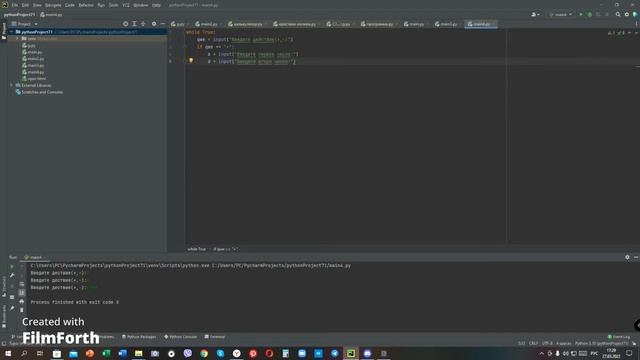Open the VCS menu

(x=126, y=5)
